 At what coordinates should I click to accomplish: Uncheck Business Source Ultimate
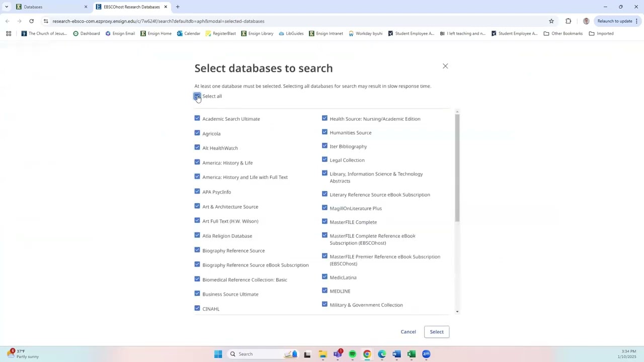click(x=197, y=293)
